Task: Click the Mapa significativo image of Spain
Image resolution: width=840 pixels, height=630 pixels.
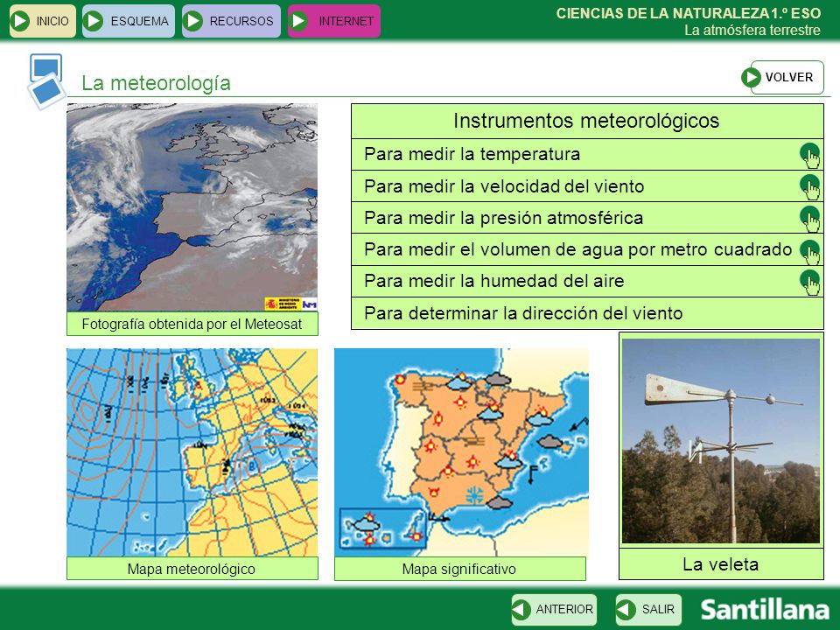Action: tap(461, 452)
